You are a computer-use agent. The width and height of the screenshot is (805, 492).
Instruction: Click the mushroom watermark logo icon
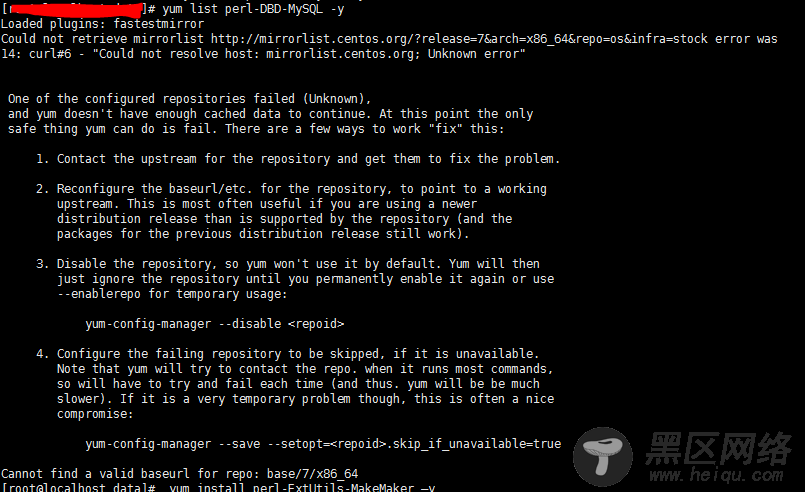click(x=603, y=457)
